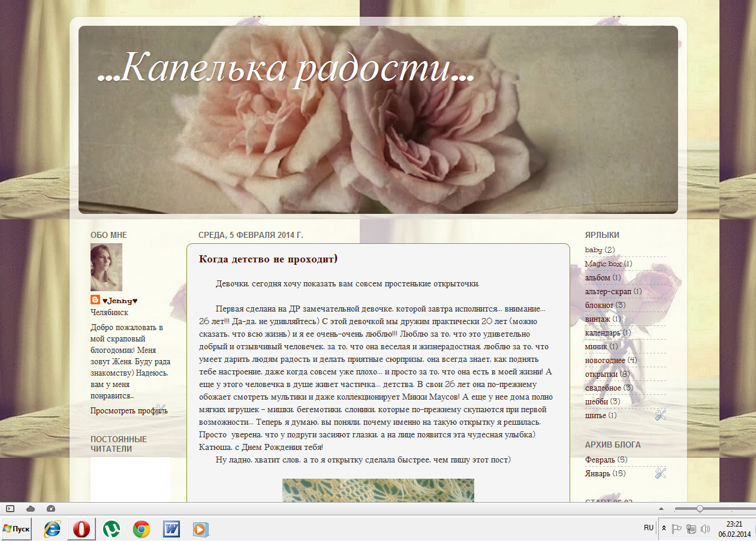Image resolution: width=756 pixels, height=541 pixels.
Task: Click the text Катюша, с Днем Рождения тебя!
Action: [x=261, y=448]
